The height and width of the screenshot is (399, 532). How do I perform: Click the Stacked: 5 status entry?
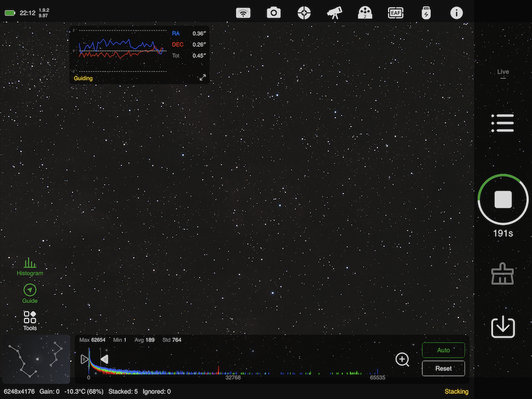[123, 391]
